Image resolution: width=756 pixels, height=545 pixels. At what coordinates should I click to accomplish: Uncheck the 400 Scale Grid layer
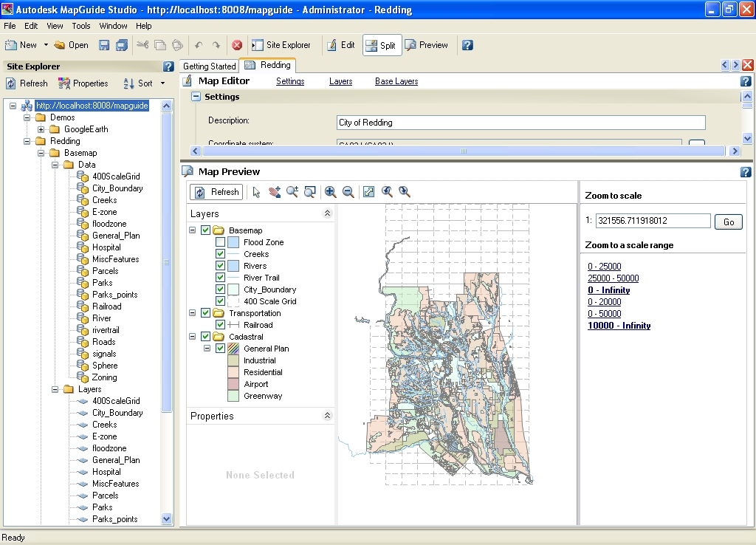(x=220, y=301)
